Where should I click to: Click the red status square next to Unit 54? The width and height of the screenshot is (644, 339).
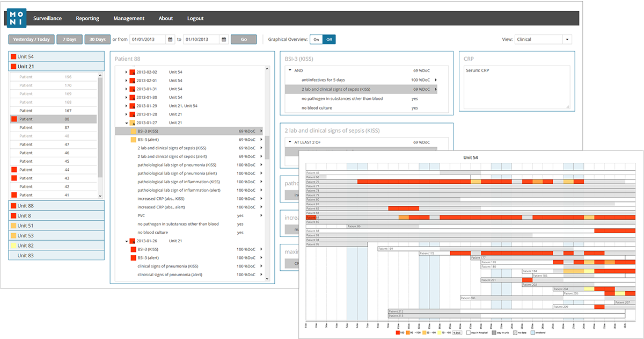click(13, 57)
